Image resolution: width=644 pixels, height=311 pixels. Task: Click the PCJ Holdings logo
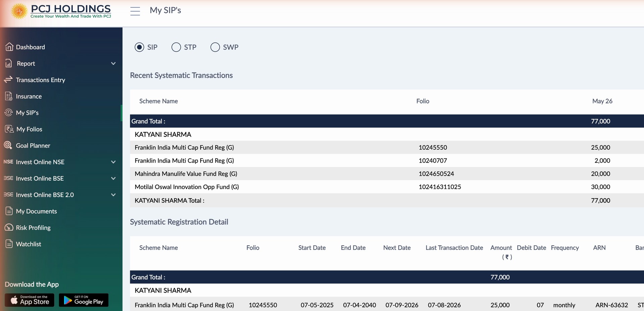(x=61, y=11)
